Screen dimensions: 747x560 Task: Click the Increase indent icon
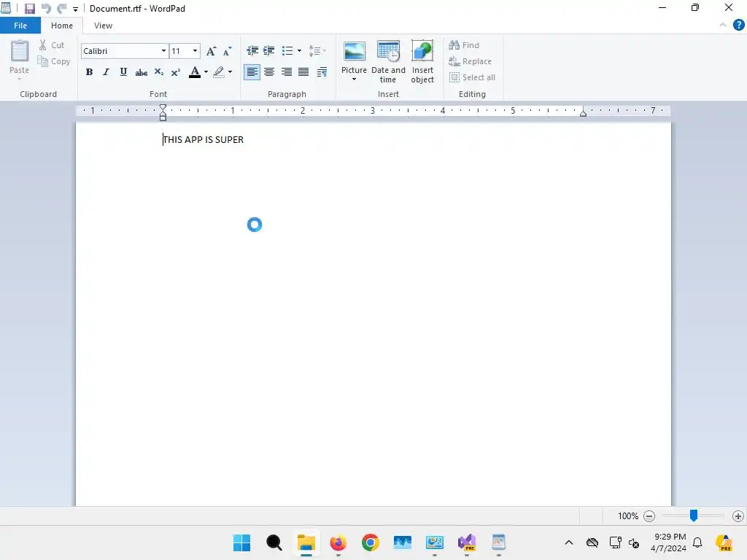(268, 50)
